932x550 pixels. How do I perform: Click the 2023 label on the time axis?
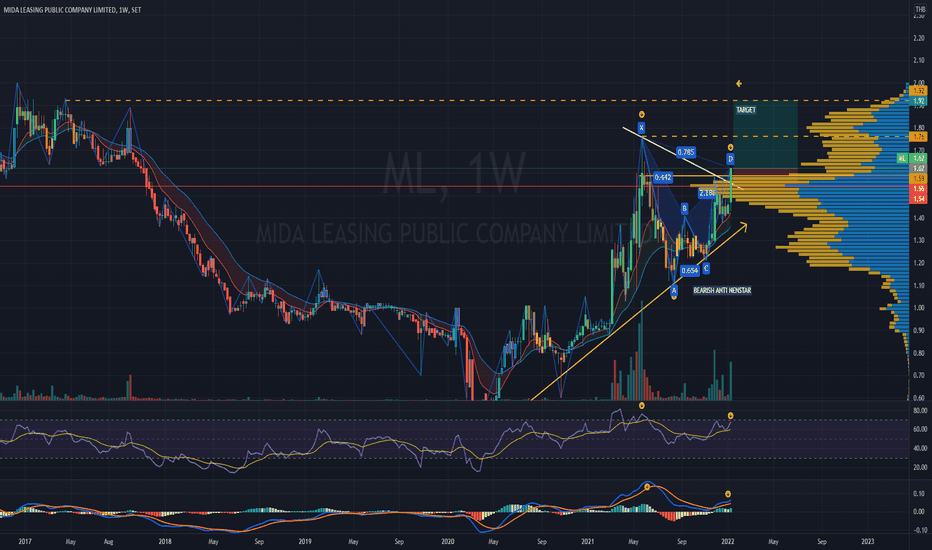[867, 542]
